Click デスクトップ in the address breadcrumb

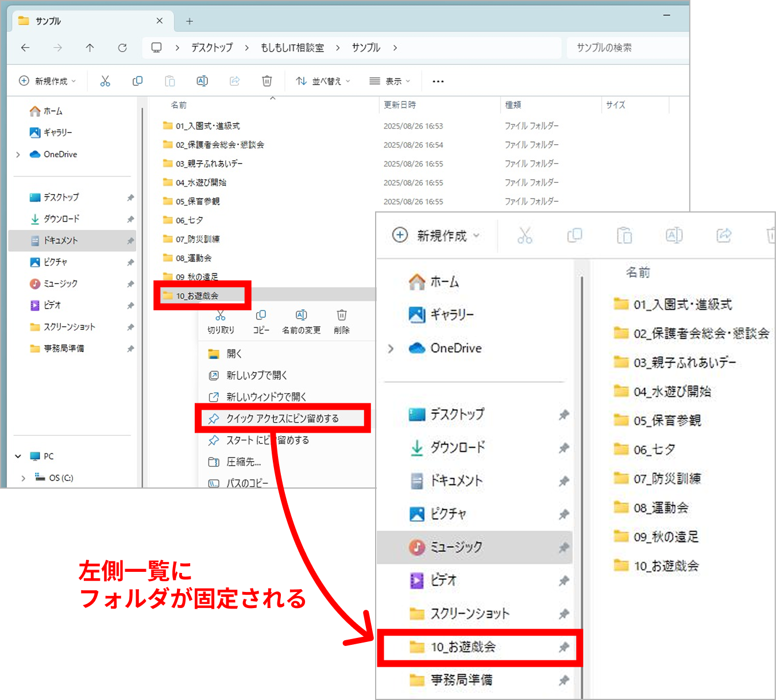pos(212,48)
